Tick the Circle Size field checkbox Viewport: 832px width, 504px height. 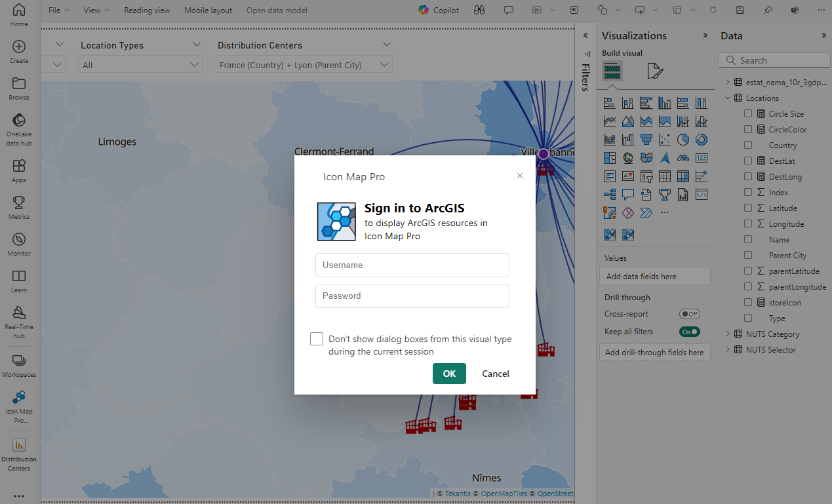click(x=748, y=113)
